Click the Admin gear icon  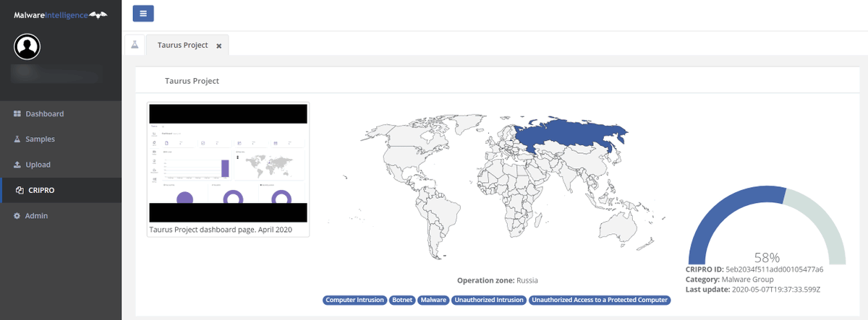pos(17,216)
